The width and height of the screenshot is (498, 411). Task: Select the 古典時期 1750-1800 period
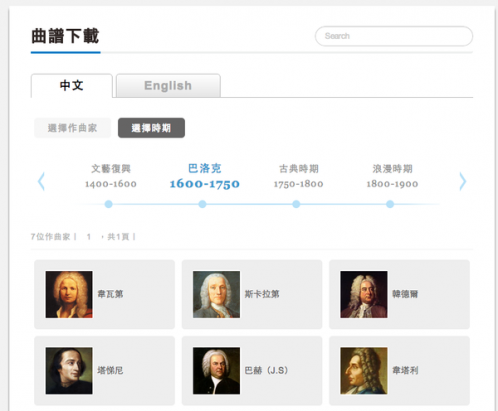pos(298,176)
